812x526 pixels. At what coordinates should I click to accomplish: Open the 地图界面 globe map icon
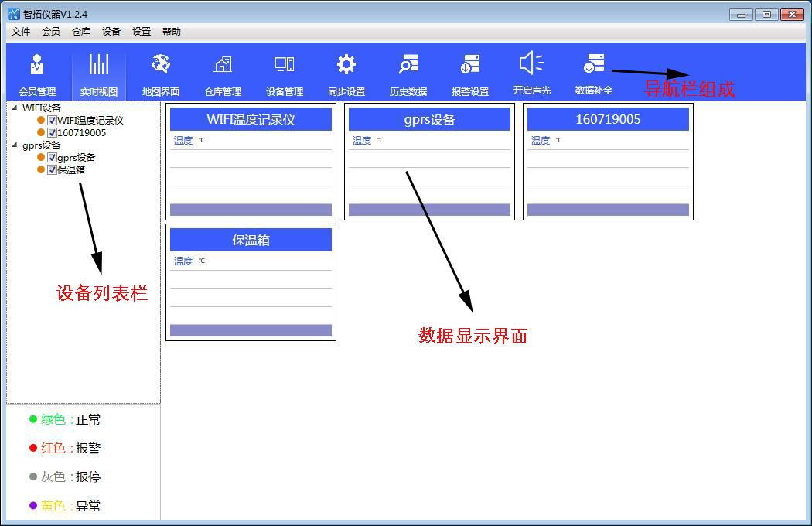tap(161, 65)
